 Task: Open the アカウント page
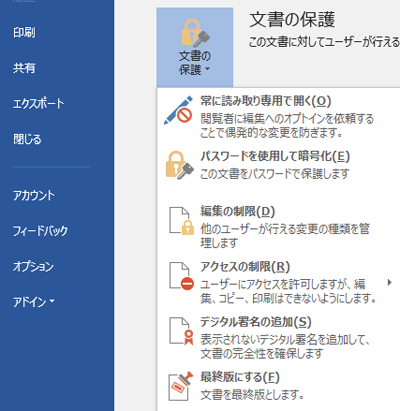click(34, 195)
